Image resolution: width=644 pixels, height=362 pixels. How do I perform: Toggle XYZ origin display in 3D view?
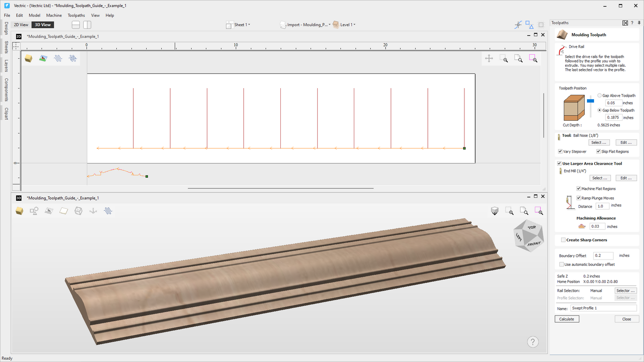pyautogui.click(x=93, y=211)
